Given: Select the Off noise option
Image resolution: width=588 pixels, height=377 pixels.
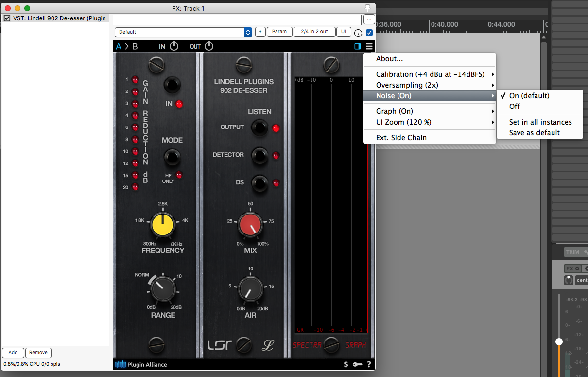Looking at the screenshot, I should (x=539, y=106).
